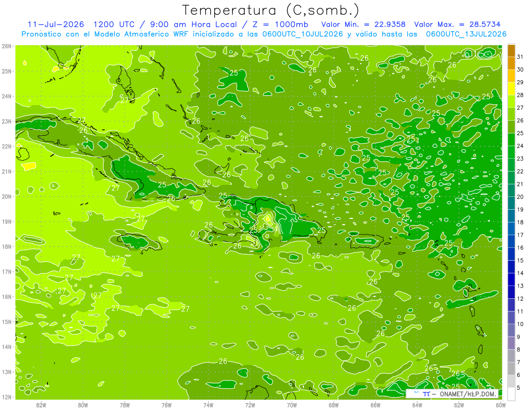Click the "70W" longitude axis label
This screenshot has height=411, width=532.
(292, 405)
